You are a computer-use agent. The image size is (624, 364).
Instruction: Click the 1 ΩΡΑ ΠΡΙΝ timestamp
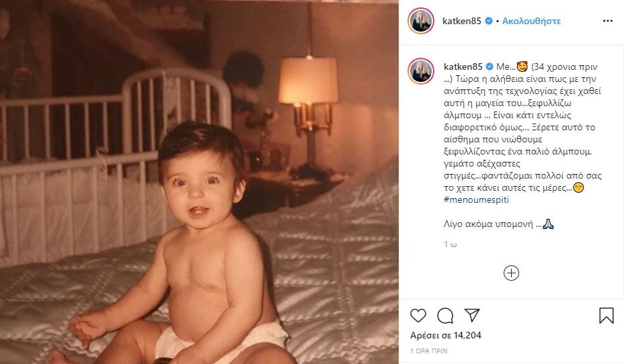[x=428, y=351]
